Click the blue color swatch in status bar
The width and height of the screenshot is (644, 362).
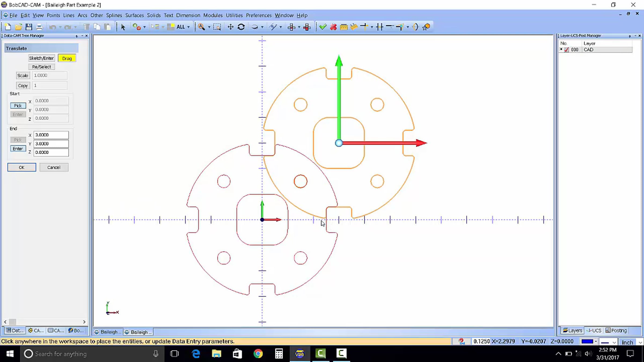[x=587, y=341]
